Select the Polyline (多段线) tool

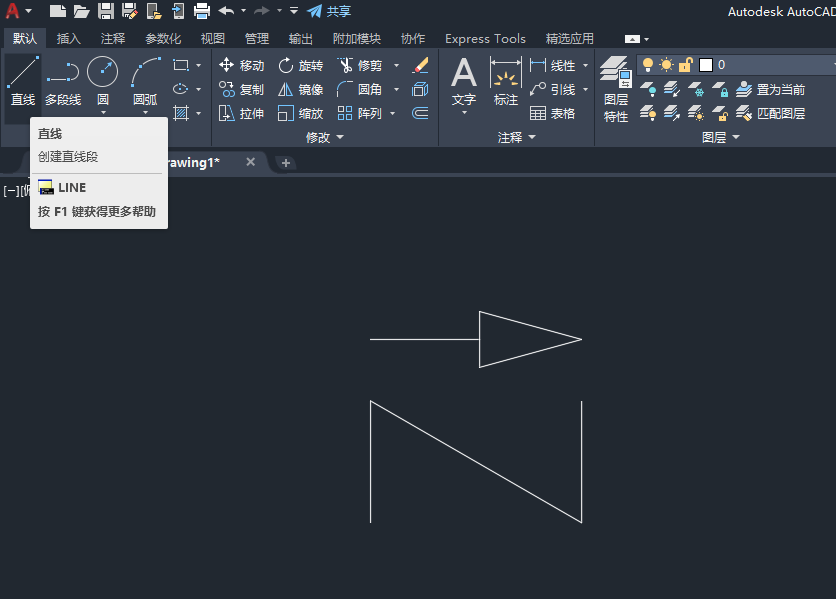[x=62, y=82]
